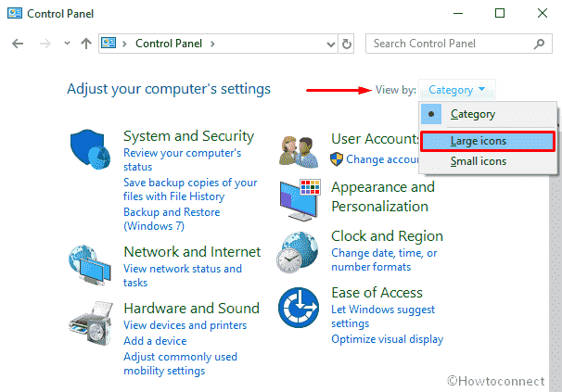Click the Add a device link
This screenshot has width=562, height=392.
[155, 341]
